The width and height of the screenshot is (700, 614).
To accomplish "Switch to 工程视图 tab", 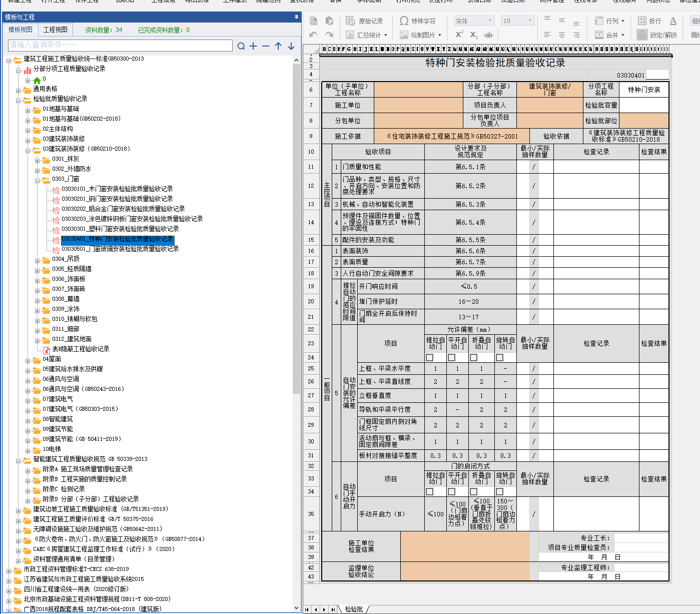I will (x=55, y=30).
